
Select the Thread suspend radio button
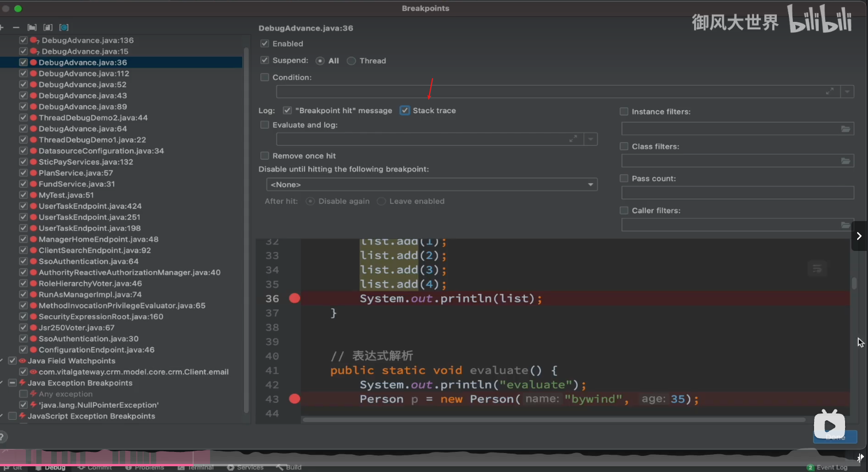pos(352,61)
